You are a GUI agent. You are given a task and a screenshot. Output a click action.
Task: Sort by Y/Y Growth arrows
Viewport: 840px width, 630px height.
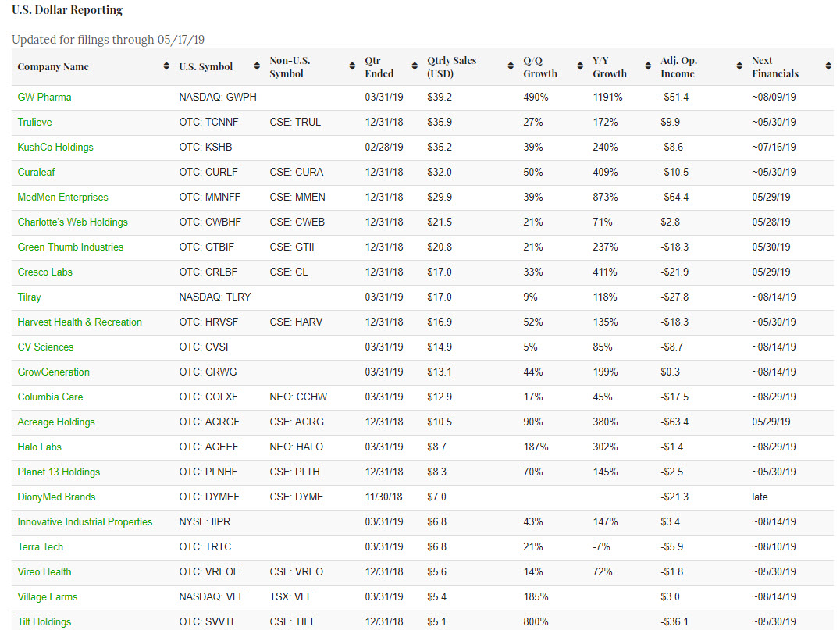pos(648,67)
